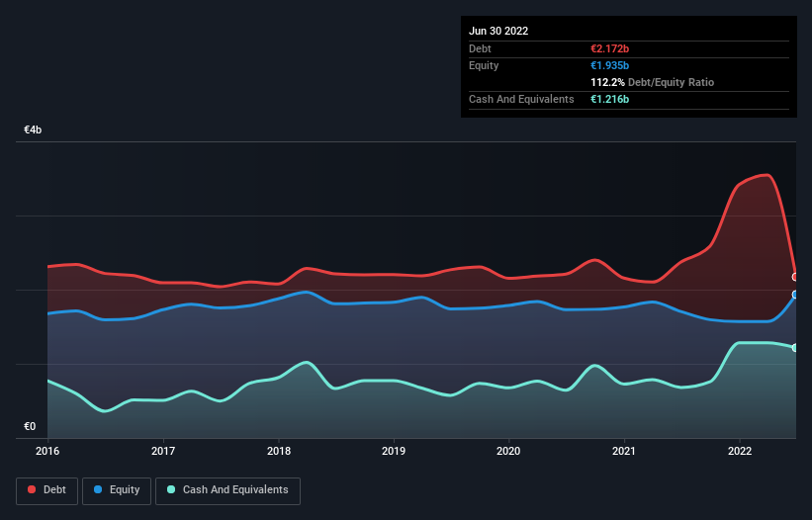The image size is (812, 520).
Task: Click the Jun 30 2022 tooltip date
Action: click(498, 31)
